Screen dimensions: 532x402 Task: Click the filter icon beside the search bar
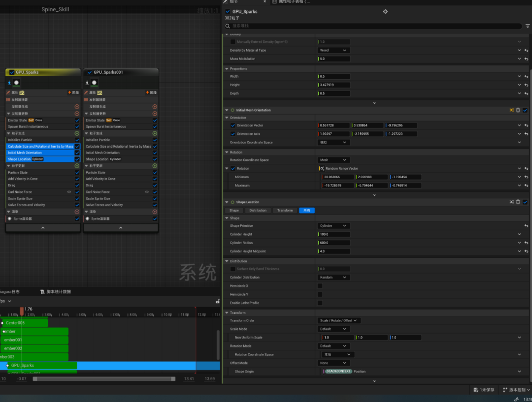(x=528, y=26)
